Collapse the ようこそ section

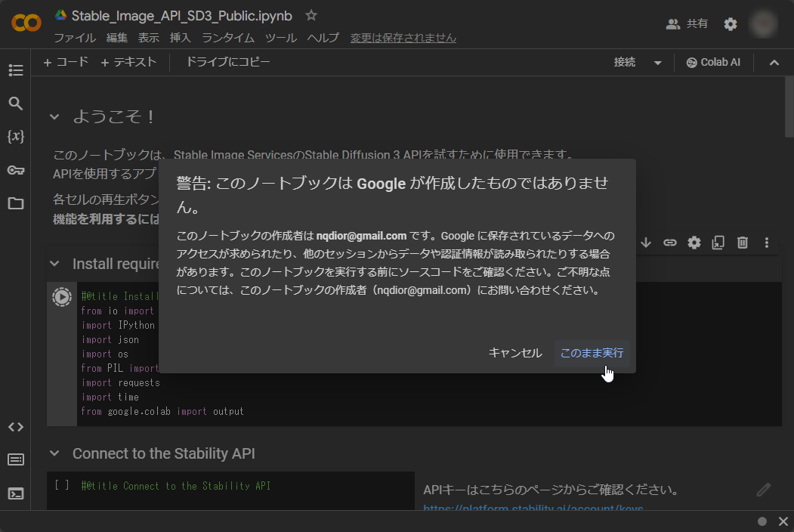click(53, 117)
